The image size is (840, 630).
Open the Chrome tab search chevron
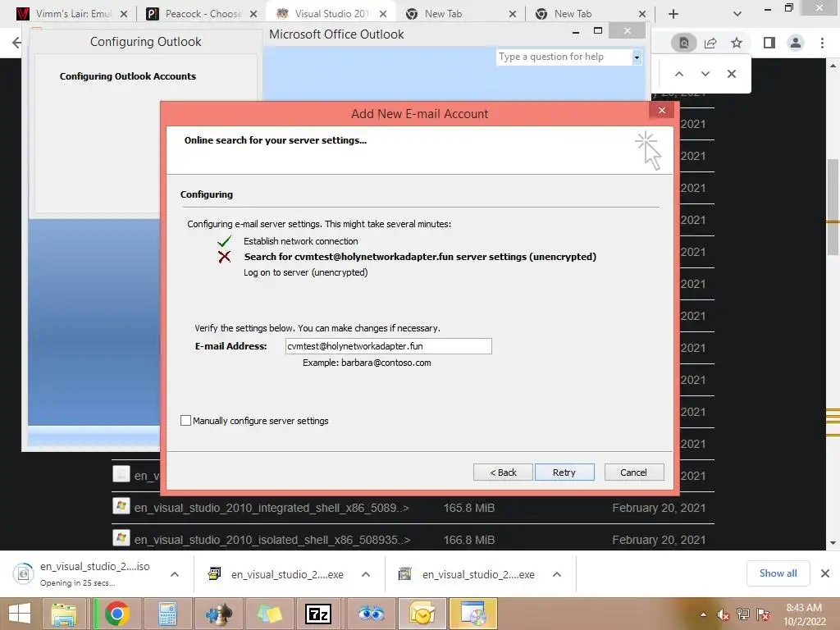tap(737, 14)
